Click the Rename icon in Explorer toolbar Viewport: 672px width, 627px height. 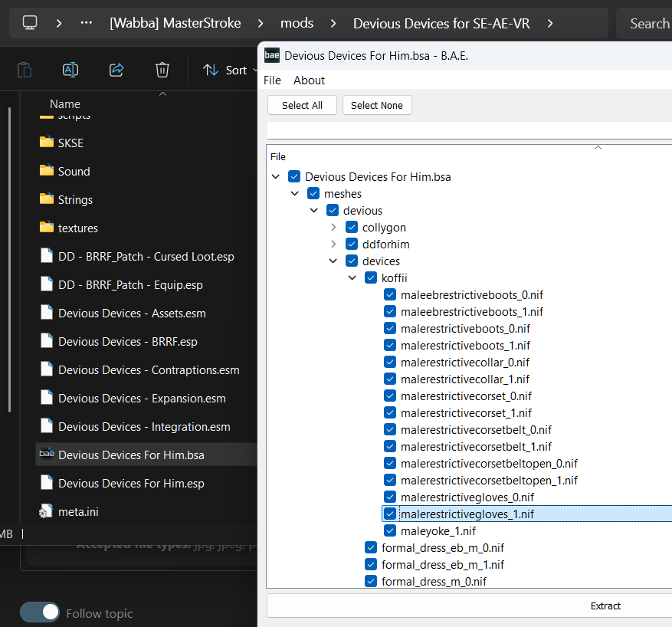[x=70, y=70]
